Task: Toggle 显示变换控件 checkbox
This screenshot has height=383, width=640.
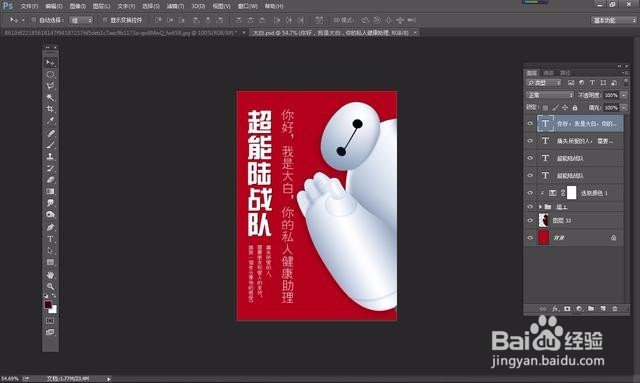Action: click(105, 20)
